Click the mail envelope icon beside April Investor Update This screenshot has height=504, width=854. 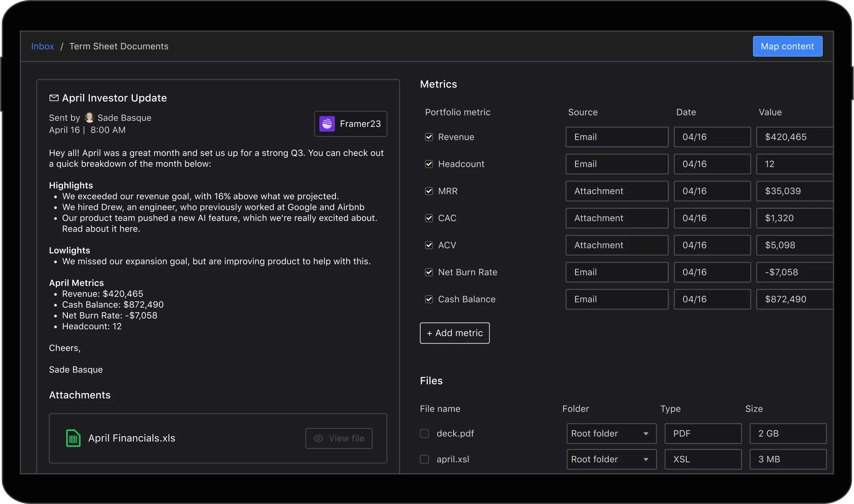pyautogui.click(x=54, y=98)
